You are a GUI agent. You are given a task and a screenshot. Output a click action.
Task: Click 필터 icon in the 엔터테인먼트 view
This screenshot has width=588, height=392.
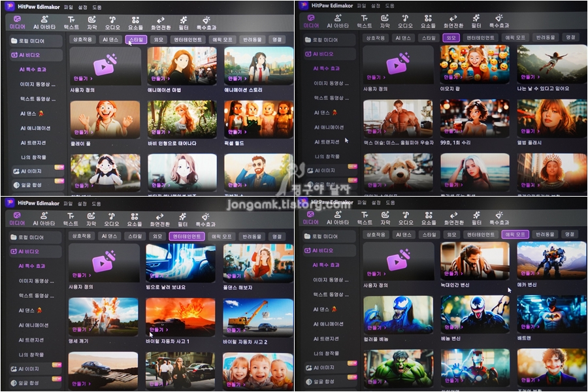tap(183, 220)
